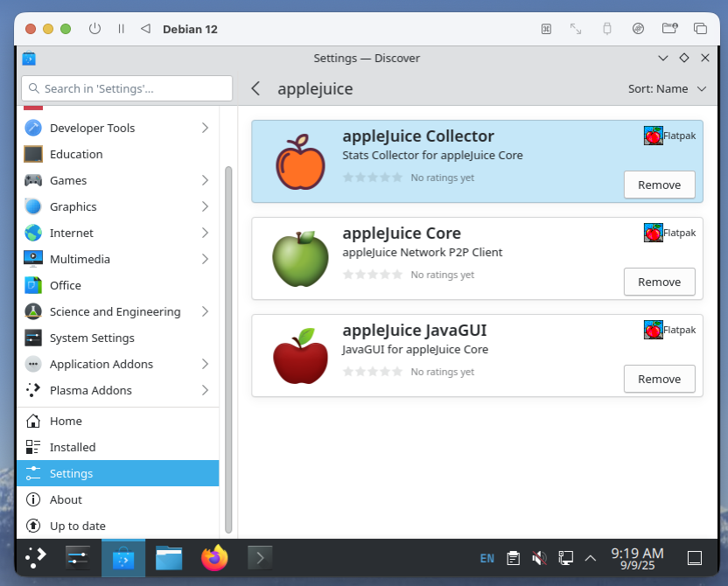Image resolution: width=728 pixels, height=586 pixels.
Task: Click the Office category icon
Action: (33, 285)
